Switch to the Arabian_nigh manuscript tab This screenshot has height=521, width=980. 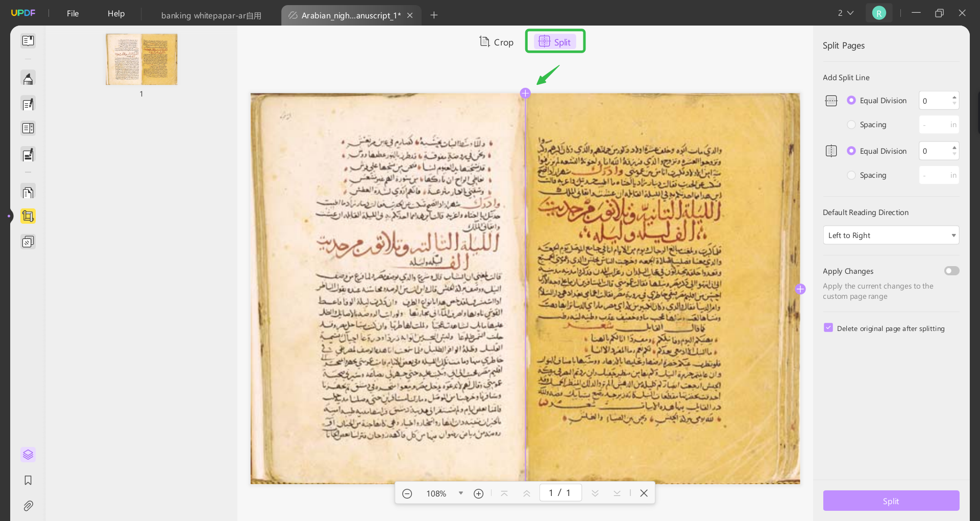point(351,15)
